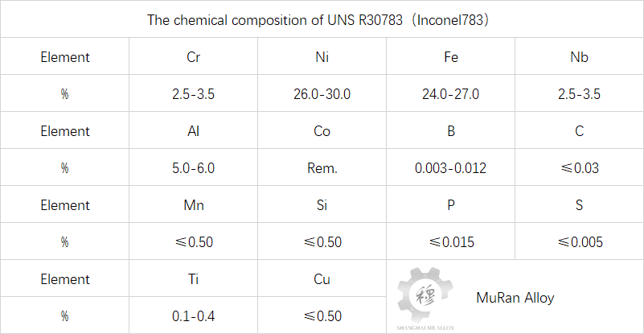Screen dimensions: 644x334
Task: Select the Cr element cell
Action: click(193, 57)
